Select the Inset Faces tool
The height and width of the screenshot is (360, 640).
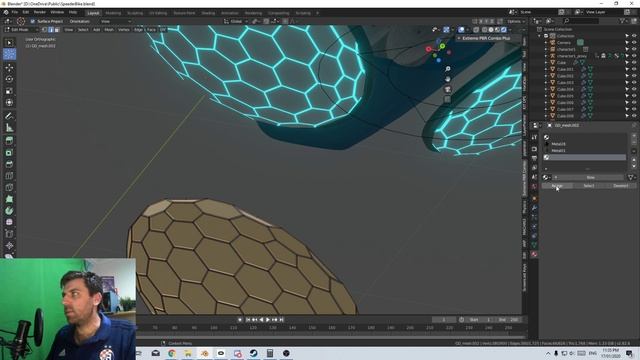tap(9, 153)
